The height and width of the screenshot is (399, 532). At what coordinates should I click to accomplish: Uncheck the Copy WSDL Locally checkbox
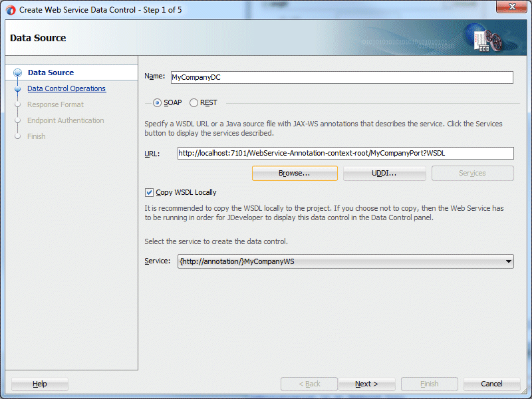149,193
